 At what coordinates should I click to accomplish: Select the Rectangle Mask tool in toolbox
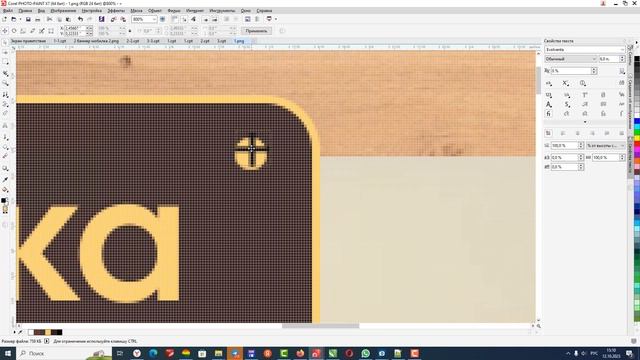[x=5, y=62]
